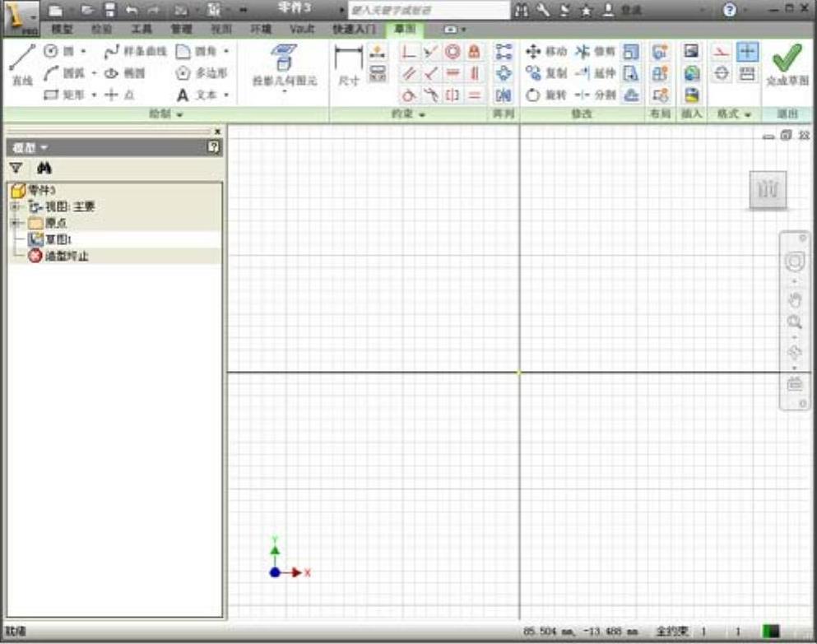Select the 圆 circle tool
Viewport: 817px width, 644px height.
[59, 51]
